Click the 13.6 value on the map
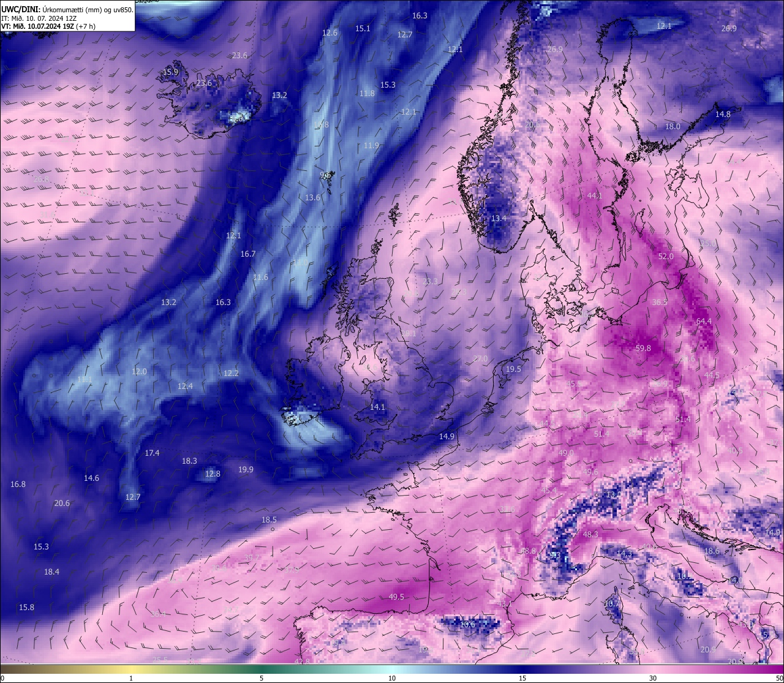The image size is (784, 683). click(x=312, y=197)
